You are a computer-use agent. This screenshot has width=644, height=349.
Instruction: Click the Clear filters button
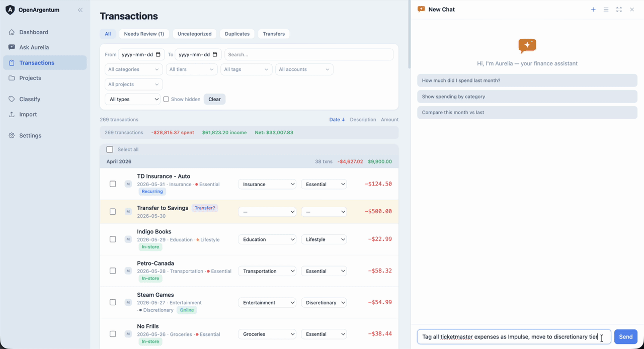tap(214, 99)
